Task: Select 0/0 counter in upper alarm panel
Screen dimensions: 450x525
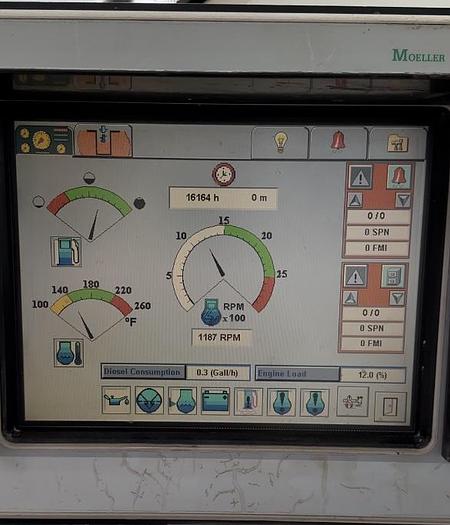Action: point(378,216)
